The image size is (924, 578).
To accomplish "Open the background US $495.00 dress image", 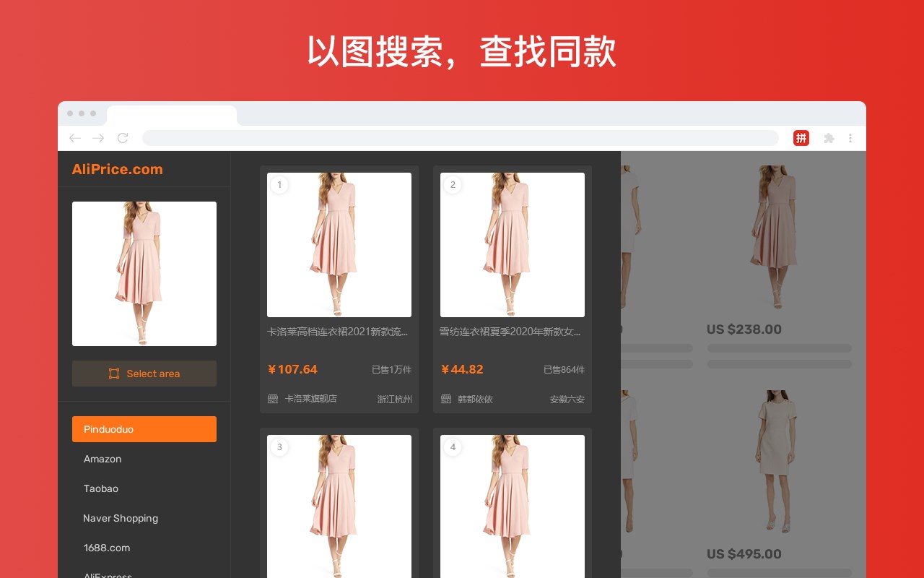I will pos(776,462).
